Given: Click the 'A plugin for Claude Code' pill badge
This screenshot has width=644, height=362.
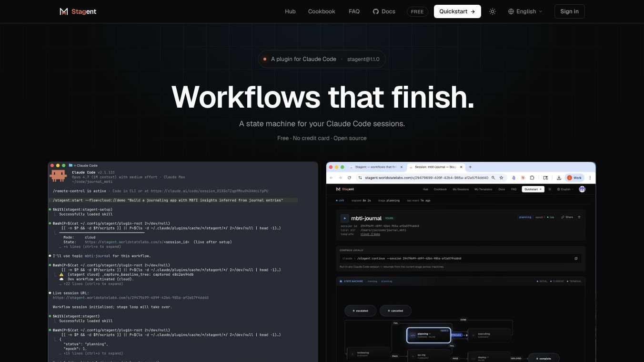Looking at the screenshot, I should [x=322, y=59].
